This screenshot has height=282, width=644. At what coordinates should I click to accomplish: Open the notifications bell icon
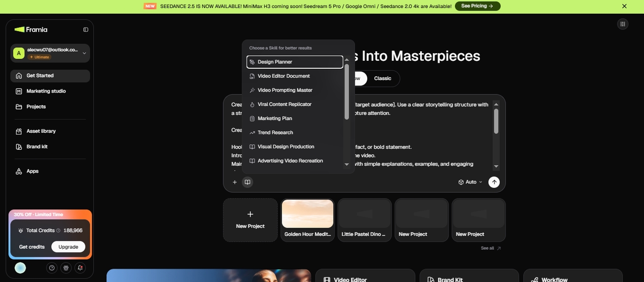80,268
